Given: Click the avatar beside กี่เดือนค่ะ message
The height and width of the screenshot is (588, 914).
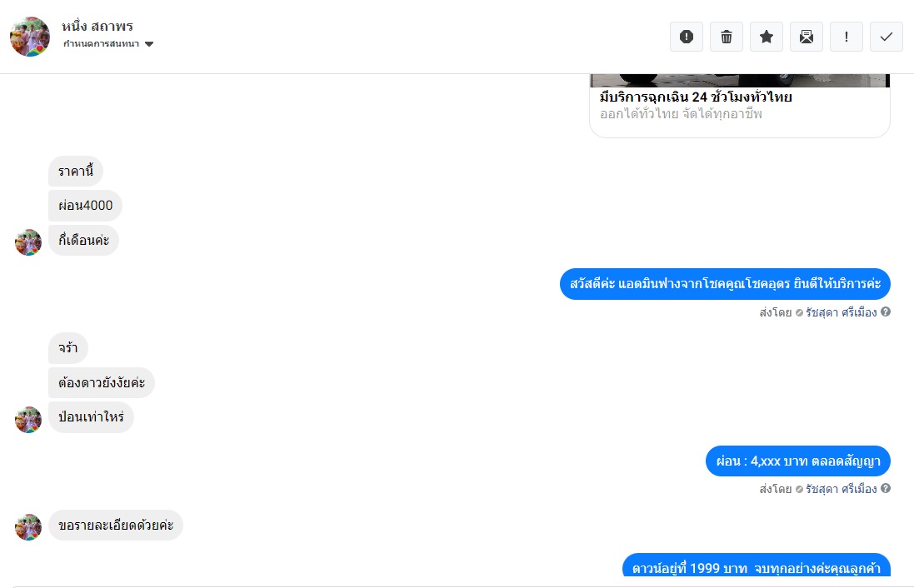Looking at the screenshot, I should tap(28, 242).
